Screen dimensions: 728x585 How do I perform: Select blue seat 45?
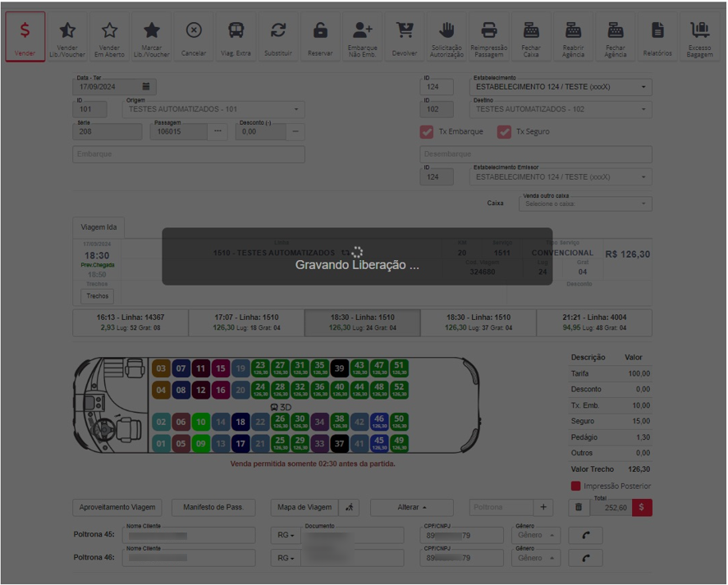coord(379,443)
